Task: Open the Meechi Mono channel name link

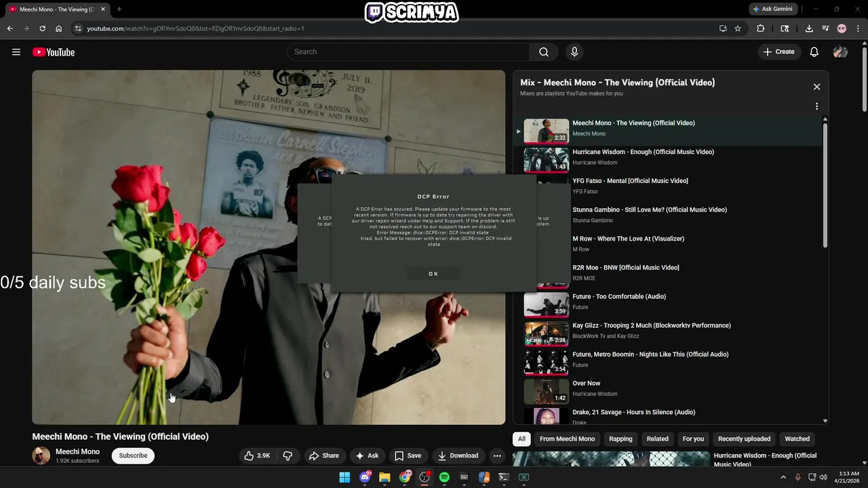Action: tap(77, 451)
